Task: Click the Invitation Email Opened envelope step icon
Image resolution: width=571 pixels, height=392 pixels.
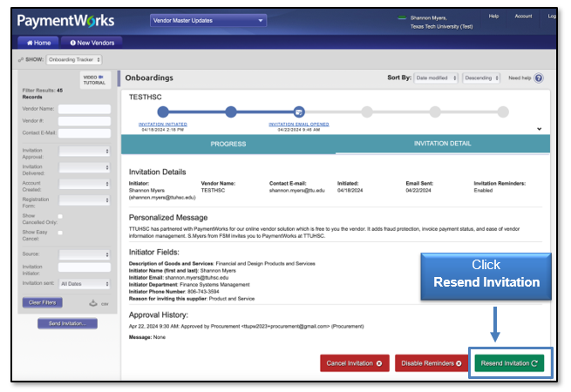Action: click(299, 112)
